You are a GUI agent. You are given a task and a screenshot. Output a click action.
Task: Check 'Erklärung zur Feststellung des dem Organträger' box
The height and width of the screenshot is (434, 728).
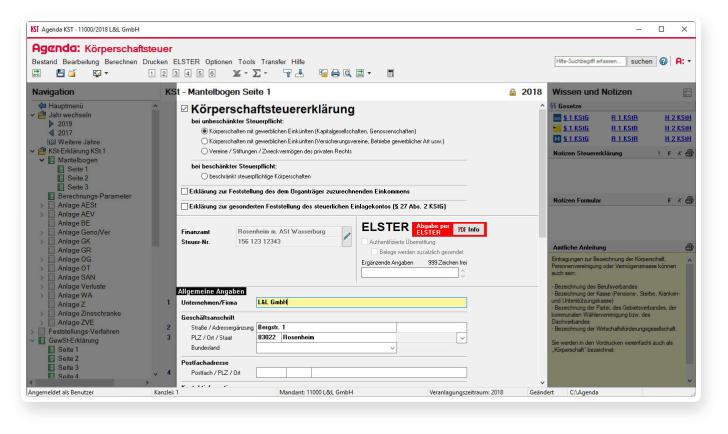point(184,190)
